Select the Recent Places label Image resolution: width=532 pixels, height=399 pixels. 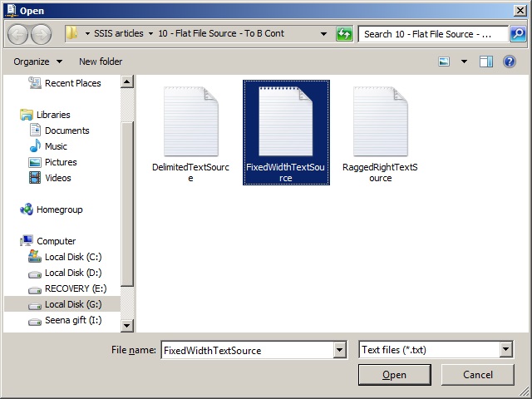[x=73, y=83]
